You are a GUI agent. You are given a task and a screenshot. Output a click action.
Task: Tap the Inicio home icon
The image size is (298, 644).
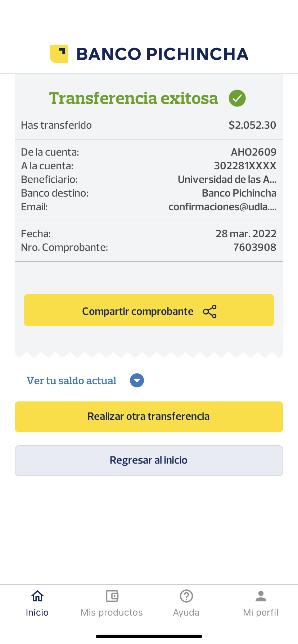[x=37, y=596]
